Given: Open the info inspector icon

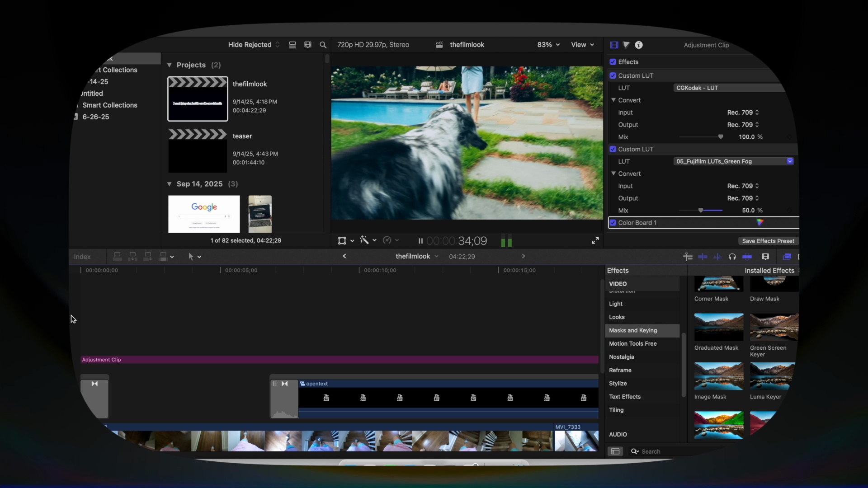Looking at the screenshot, I should click(x=639, y=45).
